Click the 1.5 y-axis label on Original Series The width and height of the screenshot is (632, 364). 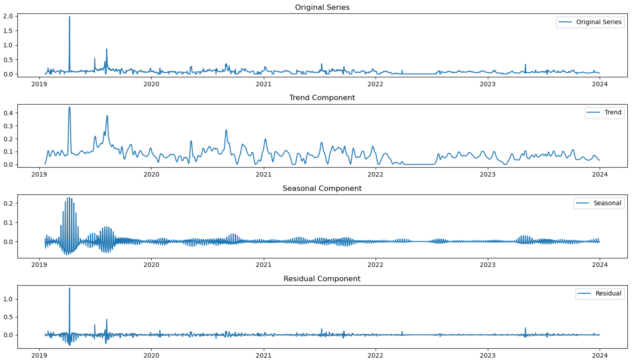[x=8, y=31]
